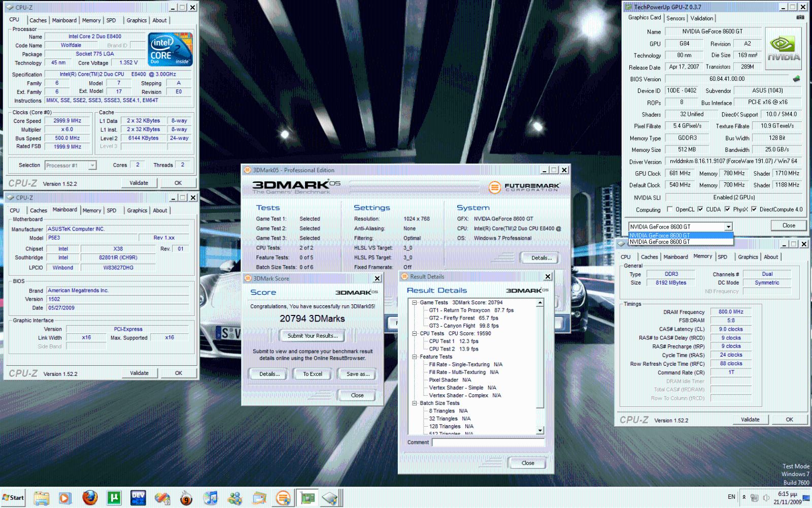Switch to the 3DMark05 taskbar icon
The height and width of the screenshot is (508, 812).
point(283,498)
